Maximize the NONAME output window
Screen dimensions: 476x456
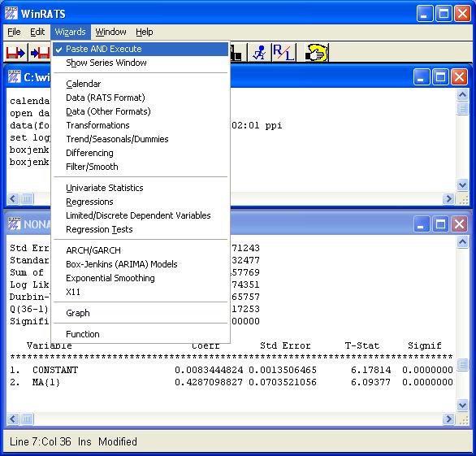pos(440,224)
